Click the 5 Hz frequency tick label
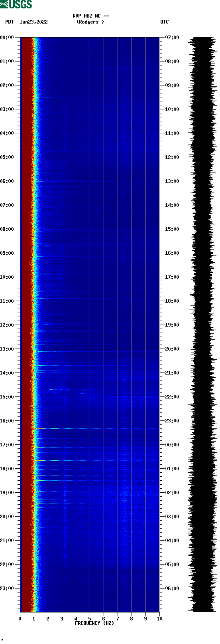The width and height of the screenshot is (220, 644). click(90, 619)
